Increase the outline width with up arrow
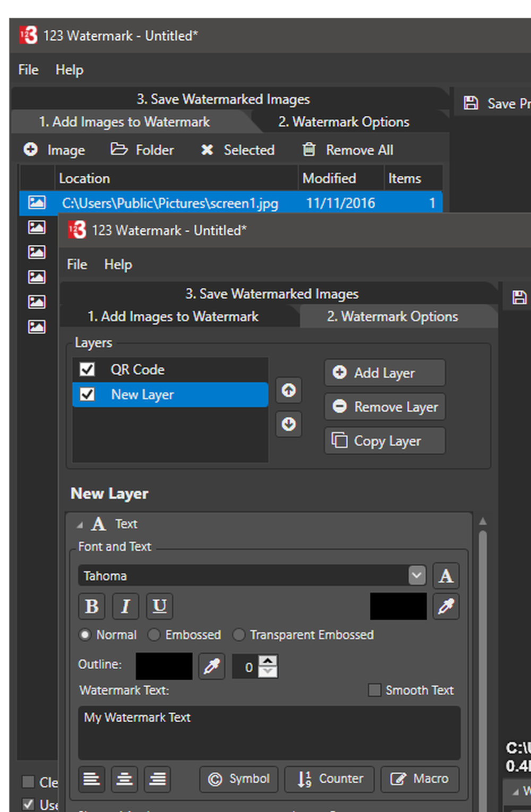The height and width of the screenshot is (812, 531). pos(269,661)
